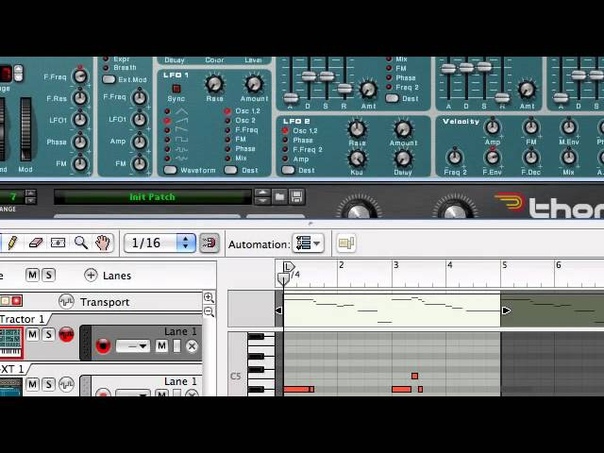Image resolution: width=604 pixels, height=453 pixels.
Task: Zoom out with sequencer magnifier minus
Action: coord(209,311)
